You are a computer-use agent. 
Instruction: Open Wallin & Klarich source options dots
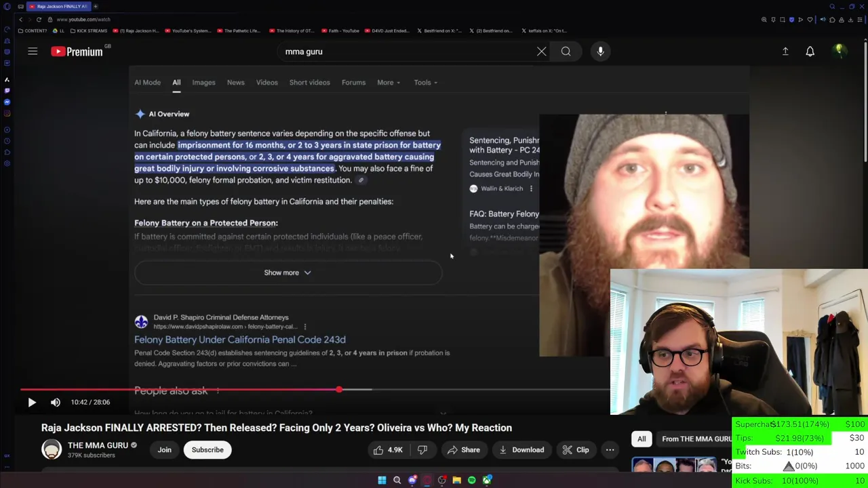coord(531,188)
